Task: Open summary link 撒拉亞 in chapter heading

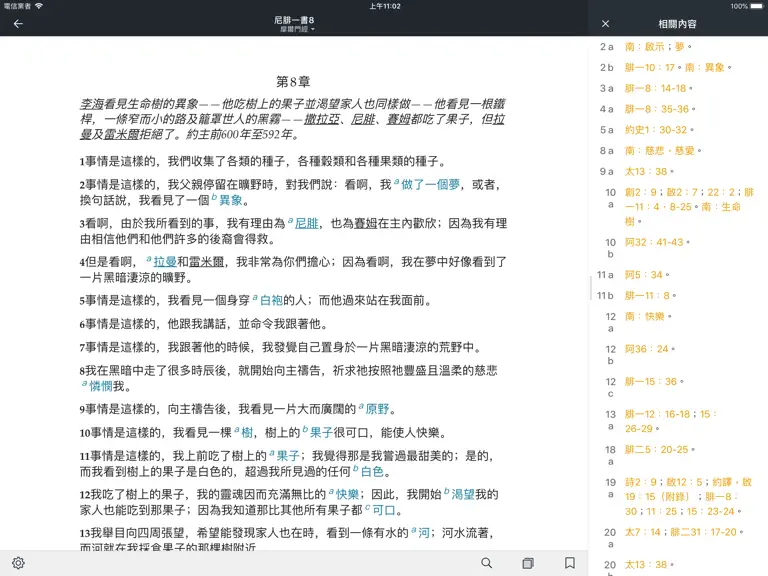Action: tap(322, 119)
